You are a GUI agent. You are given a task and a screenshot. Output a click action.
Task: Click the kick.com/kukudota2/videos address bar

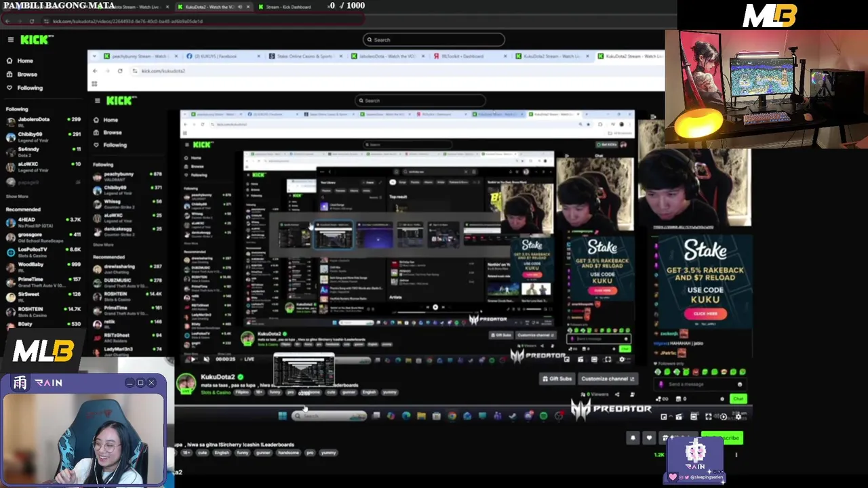pos(127,21)
